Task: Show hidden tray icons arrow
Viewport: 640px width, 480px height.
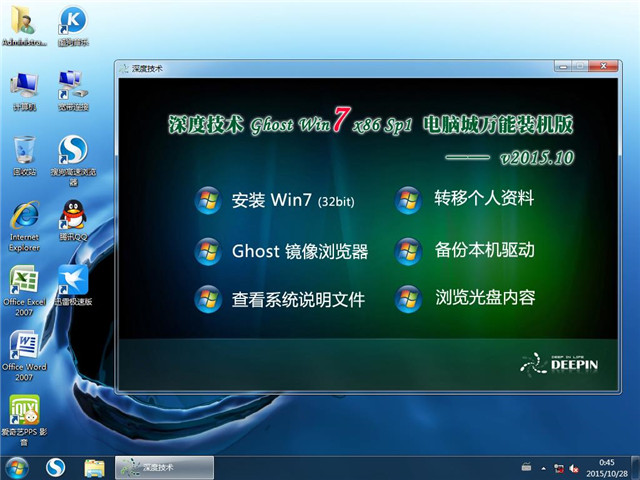Action: tap(544, 469)
